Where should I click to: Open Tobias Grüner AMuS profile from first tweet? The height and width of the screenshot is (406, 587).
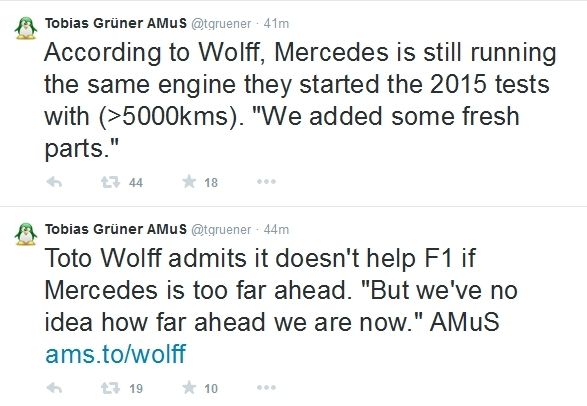[116, 23]
